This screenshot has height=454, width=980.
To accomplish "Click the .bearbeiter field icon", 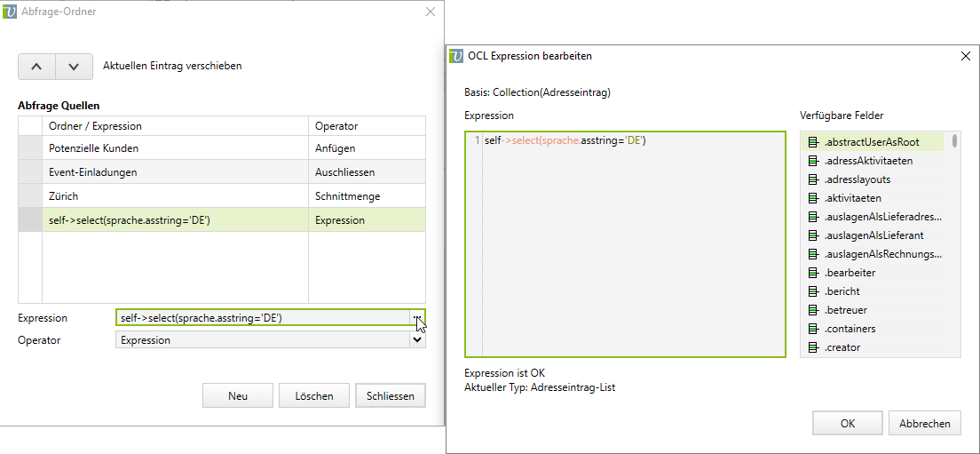I will [x=813, y=273].
